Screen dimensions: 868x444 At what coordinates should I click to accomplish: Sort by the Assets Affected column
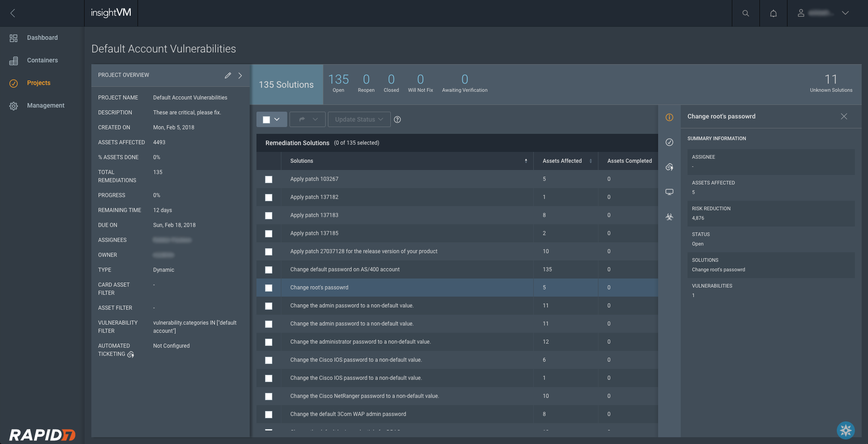click(566, 161)
